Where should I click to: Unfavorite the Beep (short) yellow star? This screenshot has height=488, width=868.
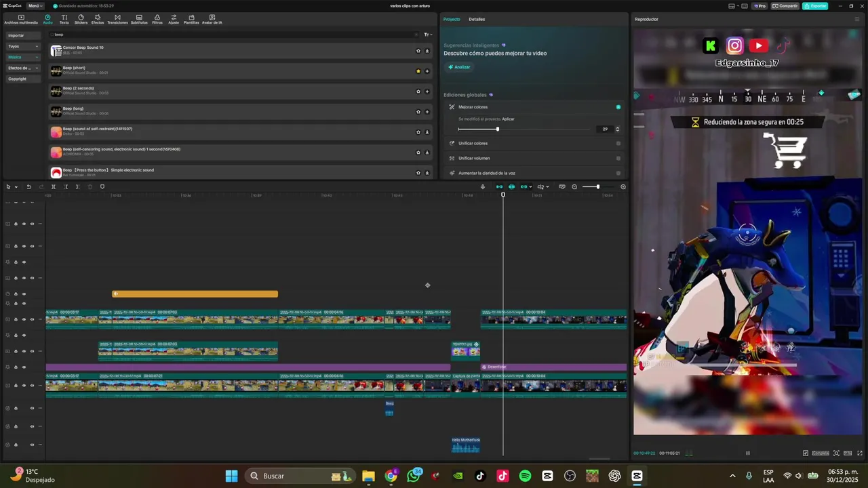(x=418, y=71)
